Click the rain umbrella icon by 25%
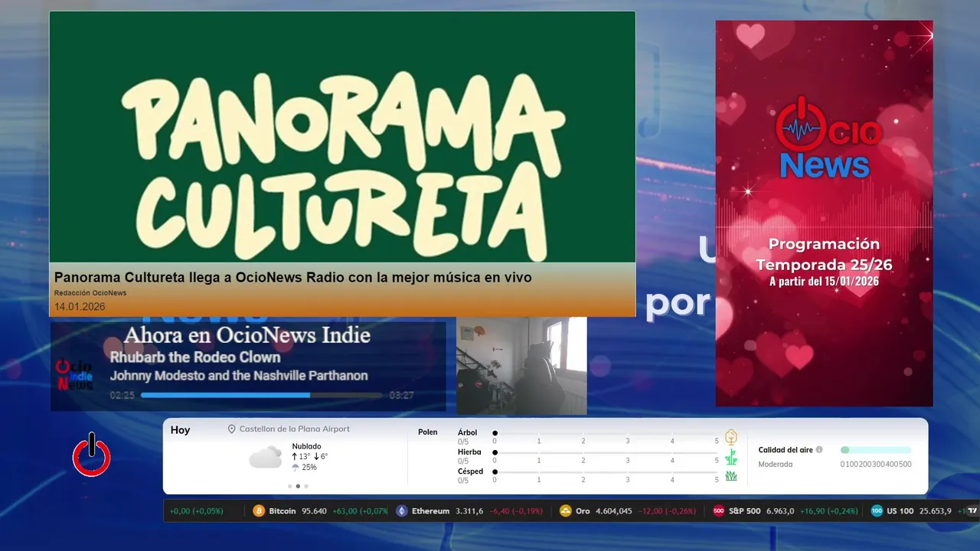Viewport: 980px width, 551px height. click(296, 468)
